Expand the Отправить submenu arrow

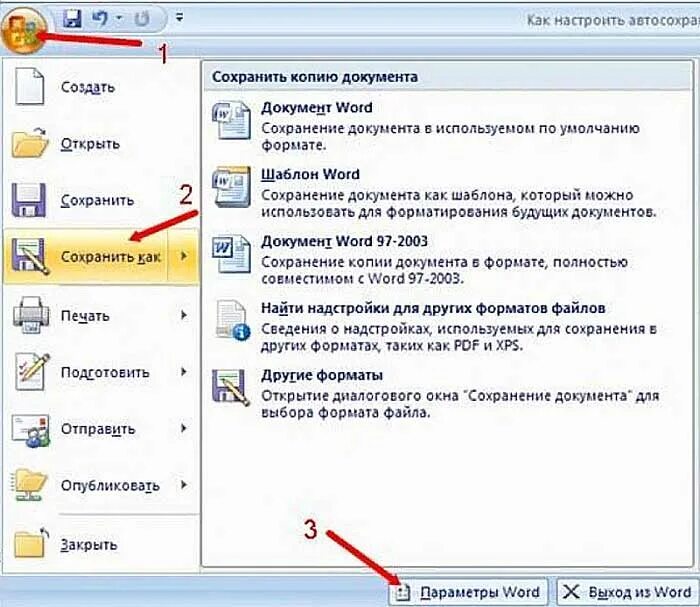click(x=183, y=428)
